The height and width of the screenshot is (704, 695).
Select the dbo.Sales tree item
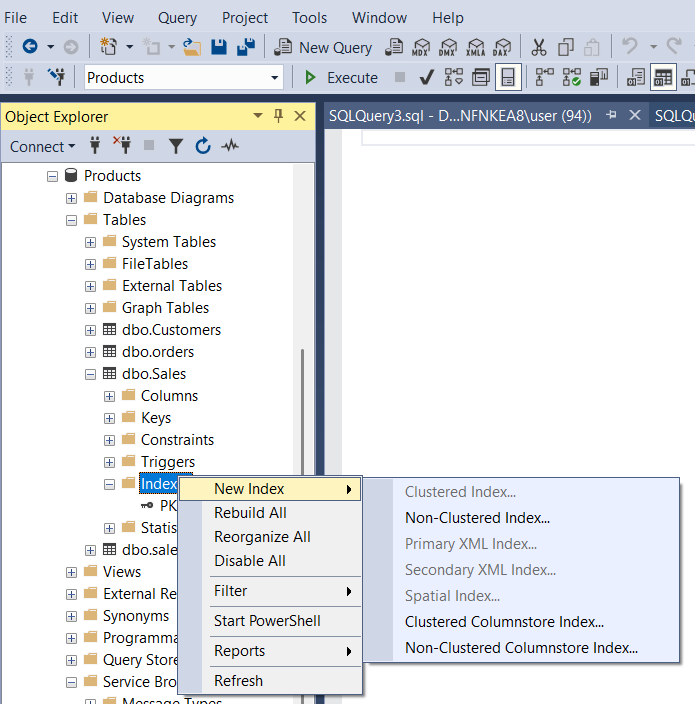pos(154,374)
